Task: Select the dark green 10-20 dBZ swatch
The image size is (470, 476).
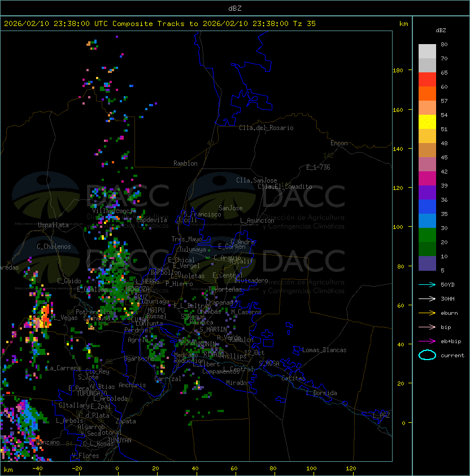Action: [427, 249]
